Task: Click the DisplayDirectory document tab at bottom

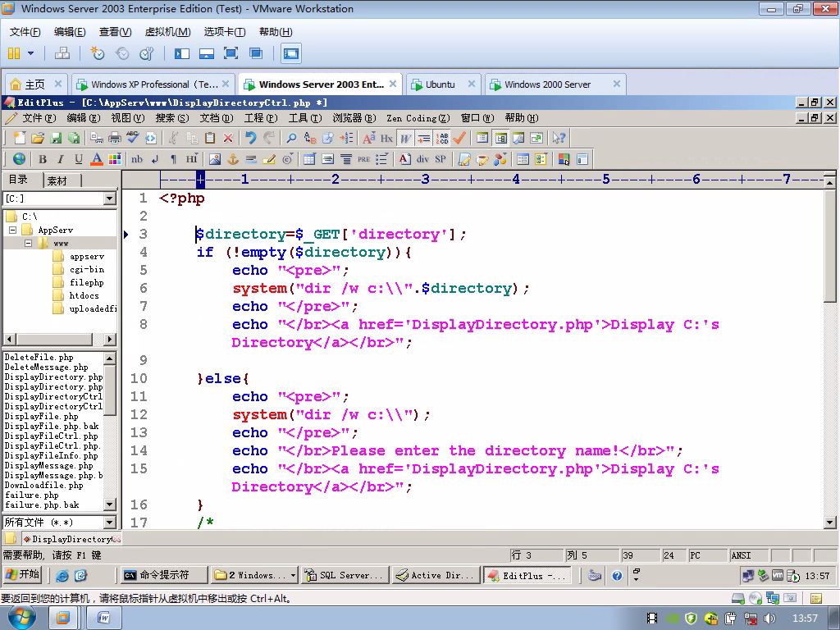Action: click(x=71, y=539)
